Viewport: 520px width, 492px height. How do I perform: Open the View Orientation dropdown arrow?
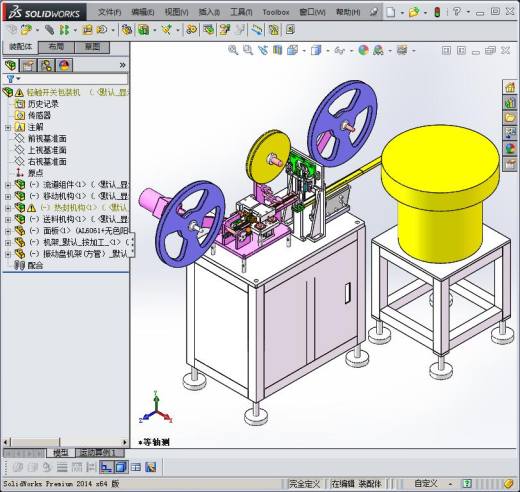click(304, 51)
